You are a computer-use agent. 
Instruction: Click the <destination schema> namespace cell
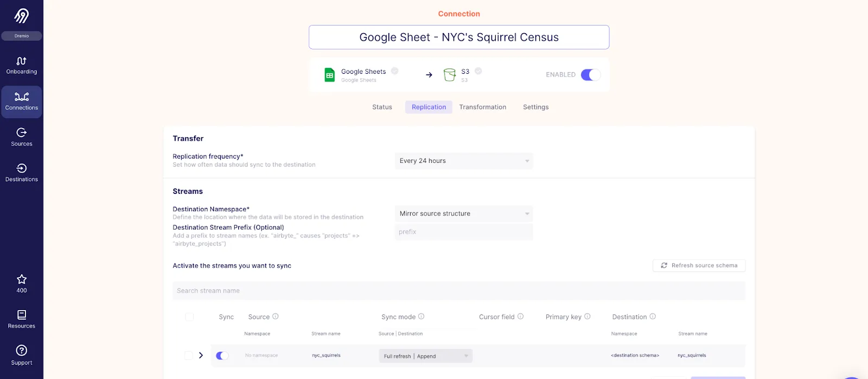tap(635, 356)
